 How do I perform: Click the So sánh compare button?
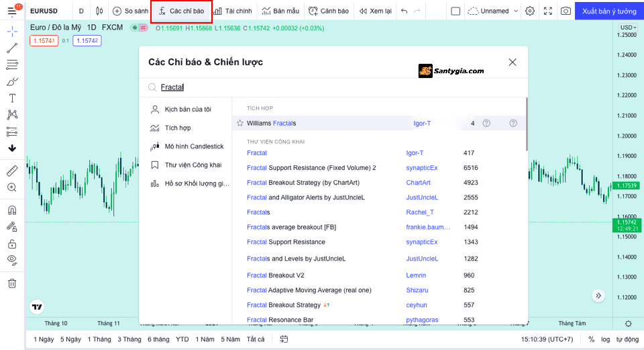(x=130, y=11)
